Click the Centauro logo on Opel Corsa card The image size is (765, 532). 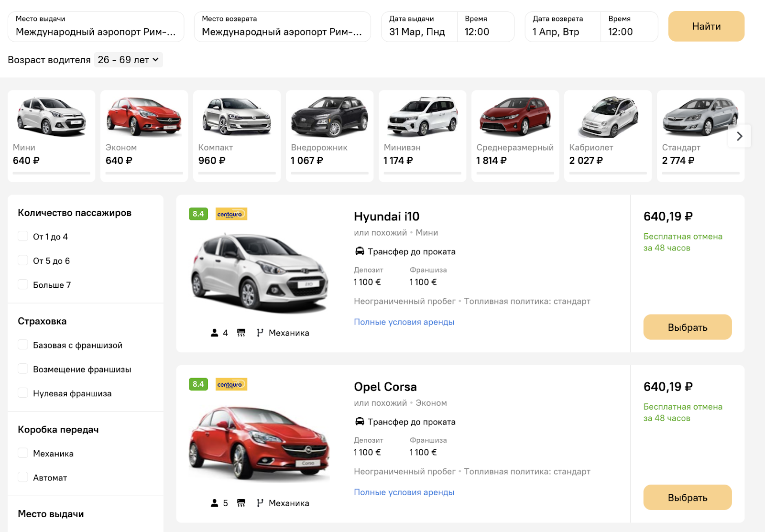pos(231,384)
